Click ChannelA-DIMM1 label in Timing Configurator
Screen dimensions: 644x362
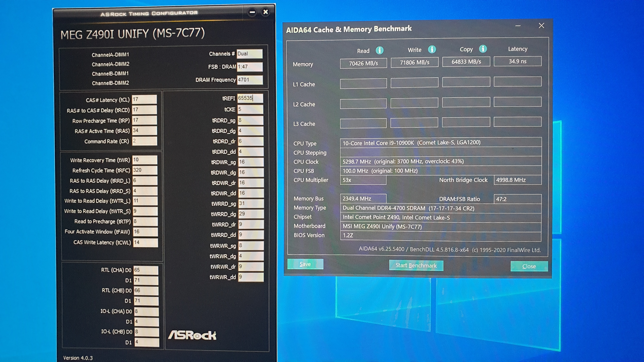tap(110, 55)
